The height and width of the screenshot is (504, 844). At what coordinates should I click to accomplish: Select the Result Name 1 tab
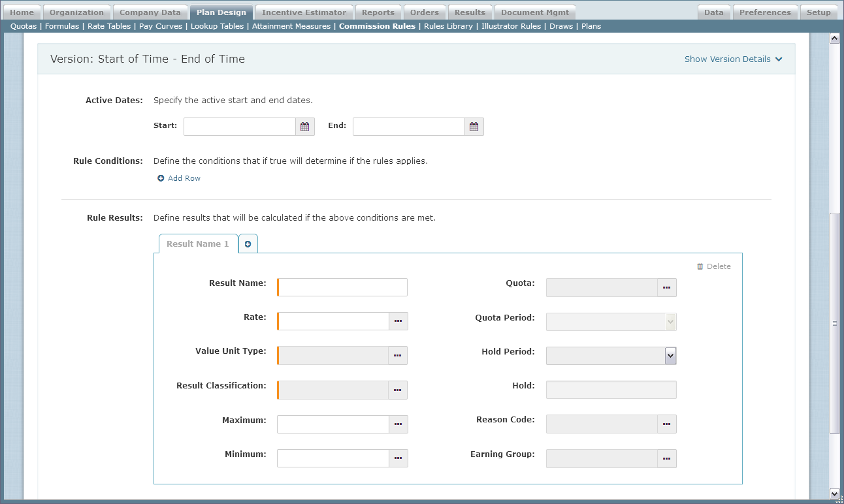pos(197,244)
